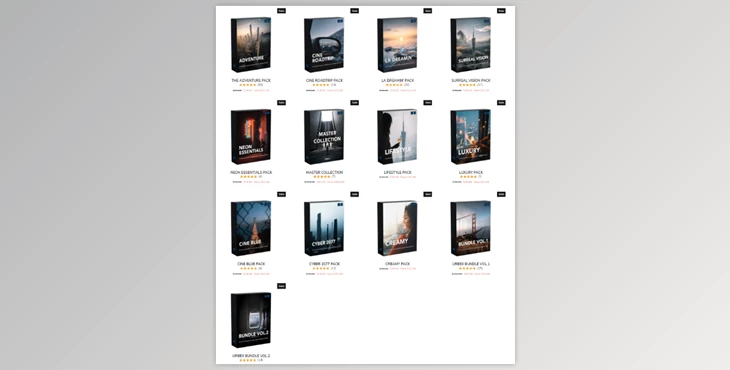Viewport: 730px width, 370px height.
Task: Click the 'Neon Essentials Pack' title link
Action: coord(251,172)
